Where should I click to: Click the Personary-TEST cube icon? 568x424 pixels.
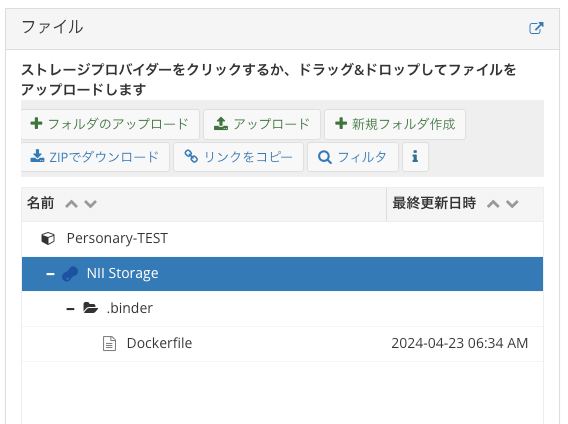coord(48,239)
